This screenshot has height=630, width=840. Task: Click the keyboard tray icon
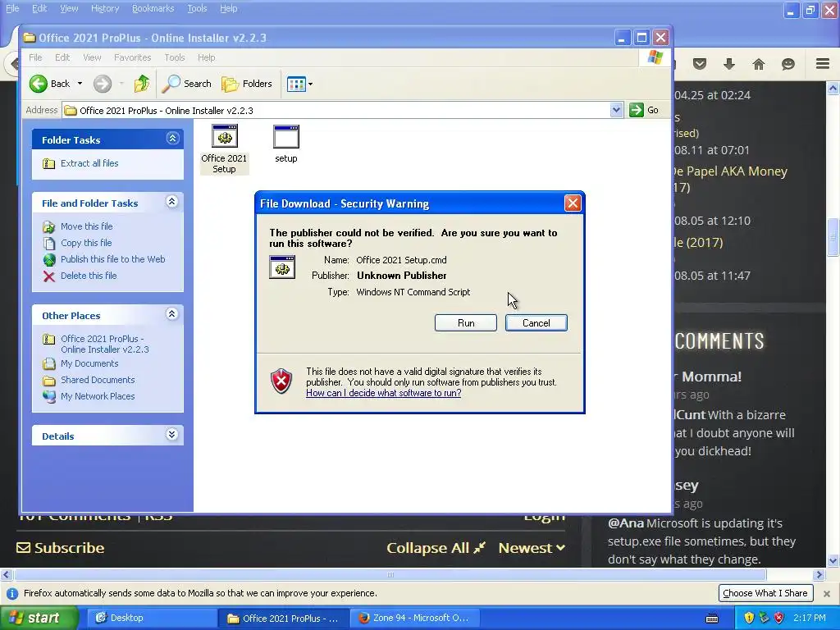pos(712,619)
